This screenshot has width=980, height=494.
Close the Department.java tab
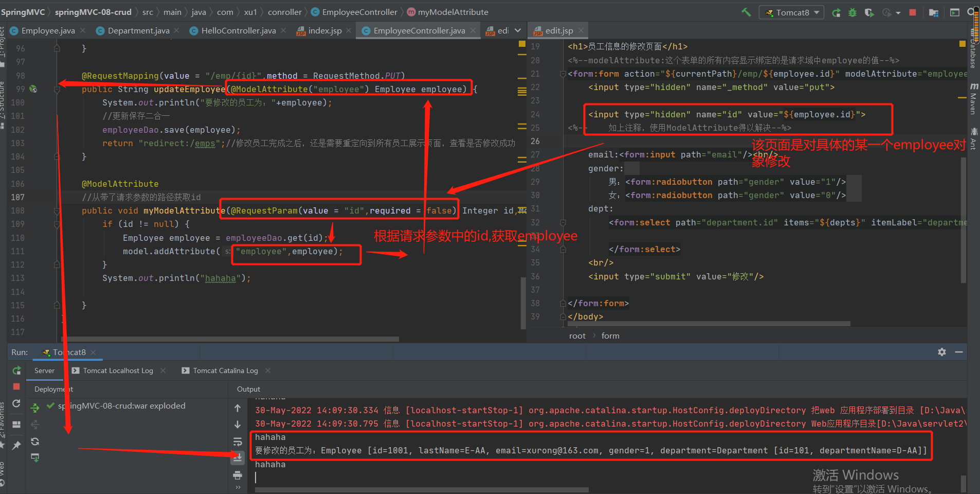pos(176,31)
